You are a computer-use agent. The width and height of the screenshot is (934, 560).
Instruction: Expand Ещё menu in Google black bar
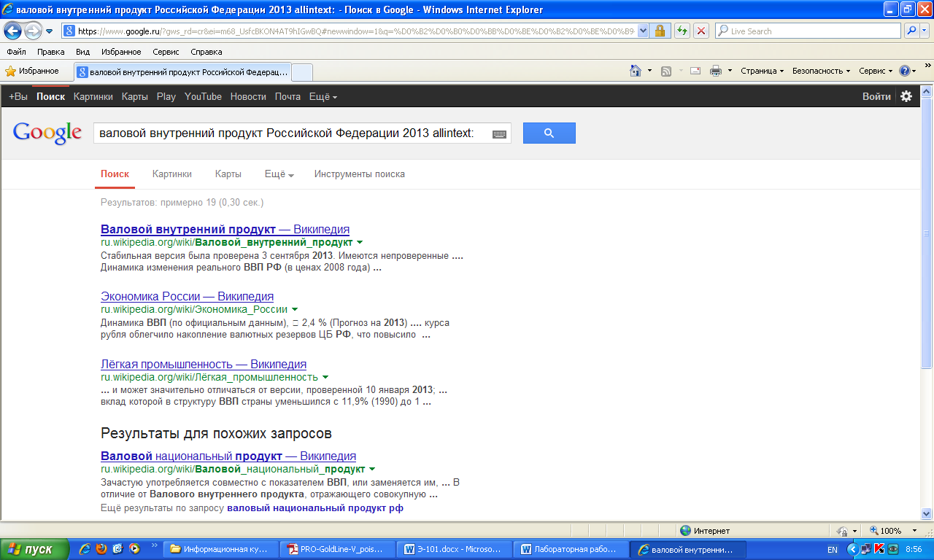pos(323,96)
